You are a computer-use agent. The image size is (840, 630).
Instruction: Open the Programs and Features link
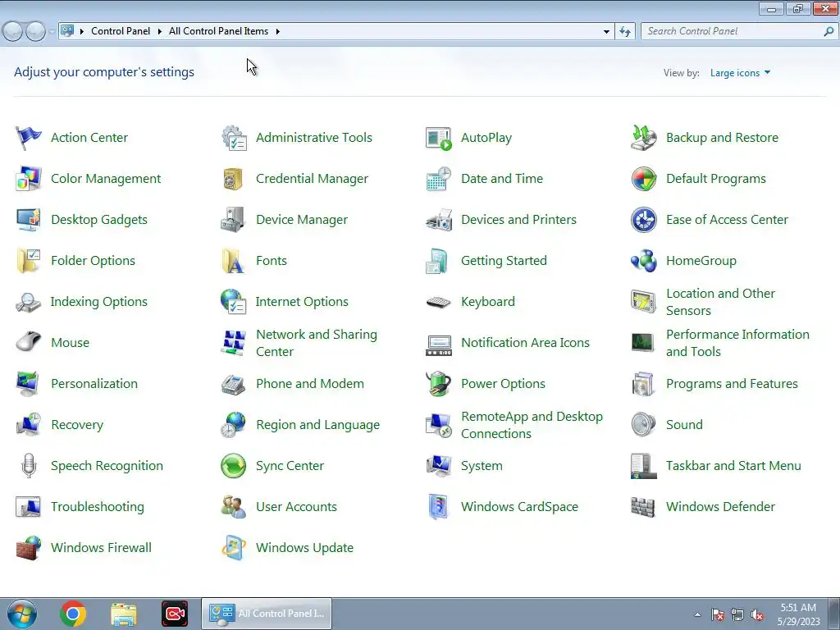pyautogui.click(x=732, y=384)
